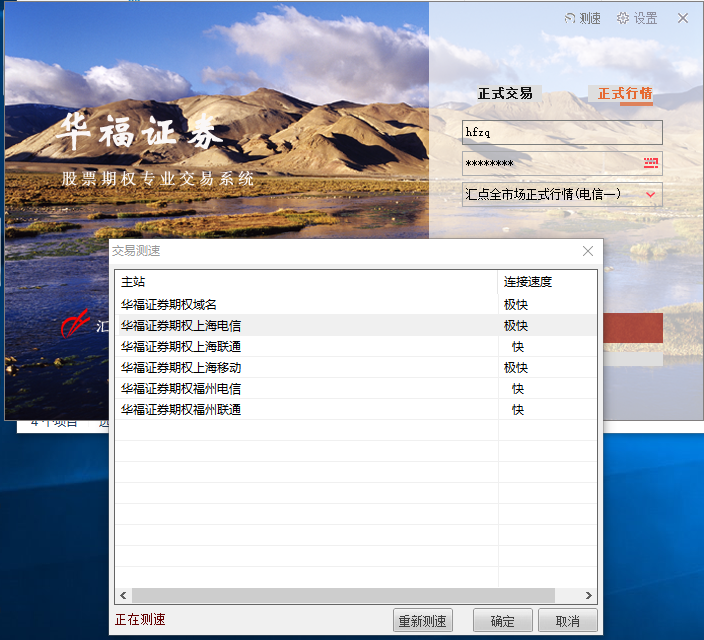Confirm with the 确定 button
The height and width of the screenshot is (640, 704).
502,621
